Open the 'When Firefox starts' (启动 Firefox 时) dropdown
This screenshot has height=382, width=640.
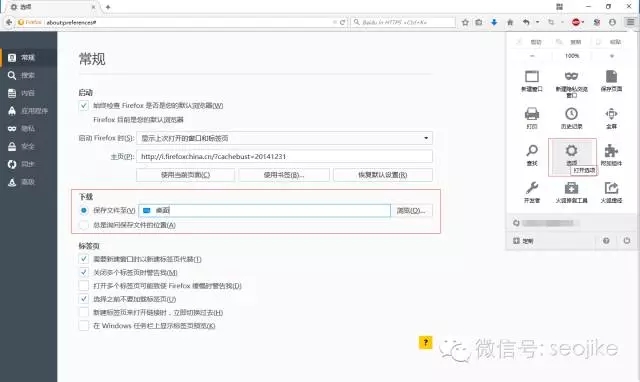(284, 138)
